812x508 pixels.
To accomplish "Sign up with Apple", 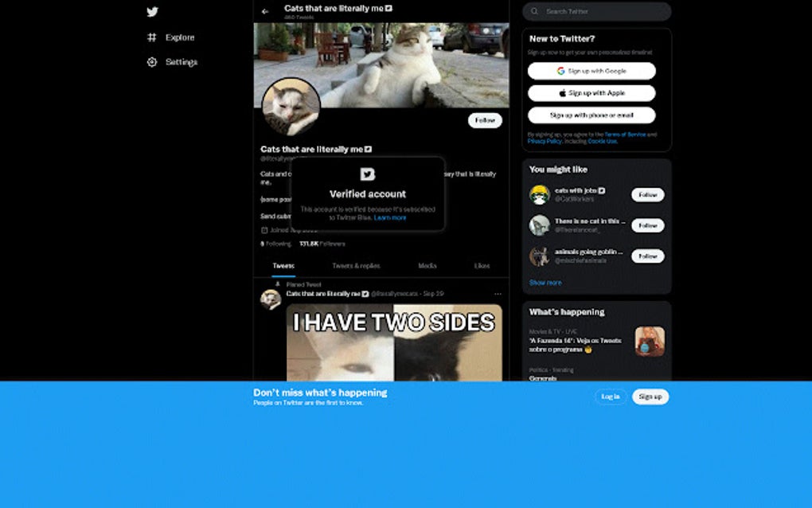I will [x=591, y=93].
